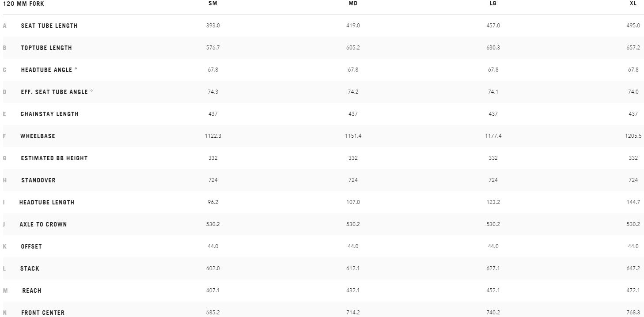The width and height of the screenshot is (644, 317).
Task: Click the ESTIMATED BB HEIGHT label
Action: [x=54, y=158]
